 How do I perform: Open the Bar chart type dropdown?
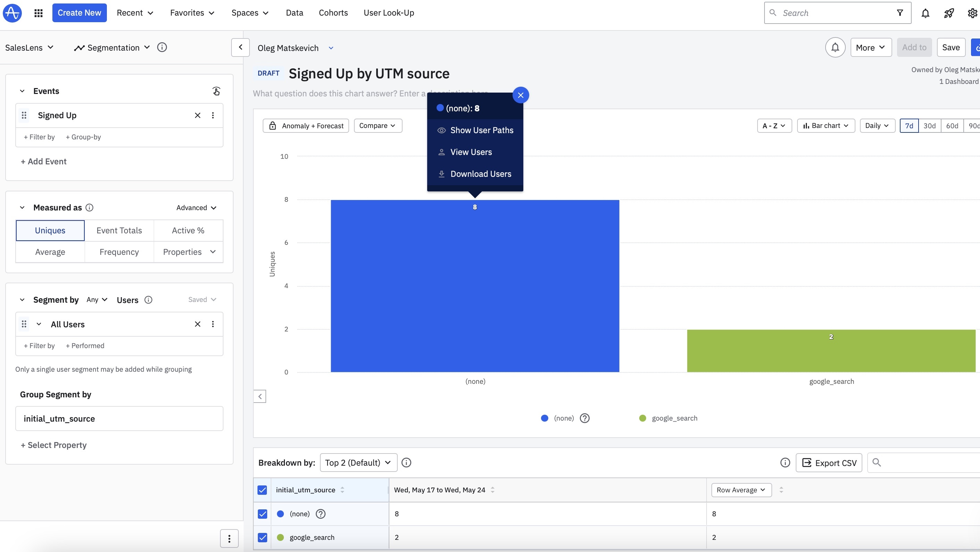pos(826,126)
